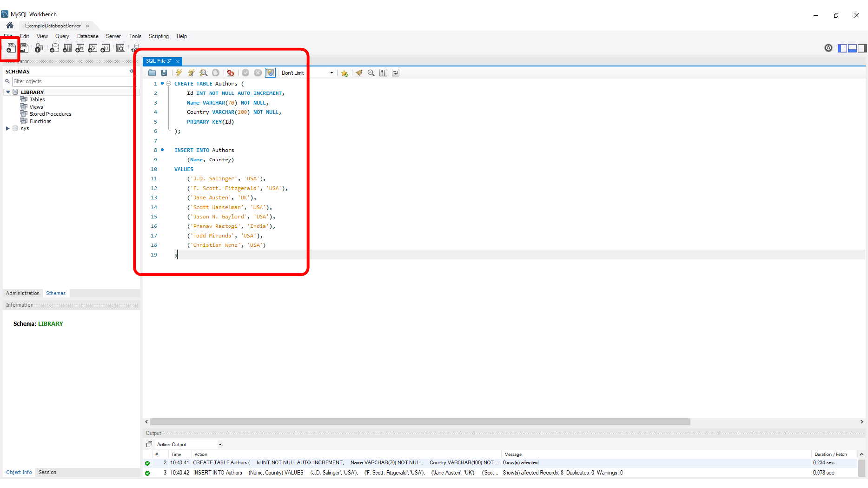Screen dimensions: 868x488
Task: Click the output panel scroll-up arrow
Action: [861, 455]
